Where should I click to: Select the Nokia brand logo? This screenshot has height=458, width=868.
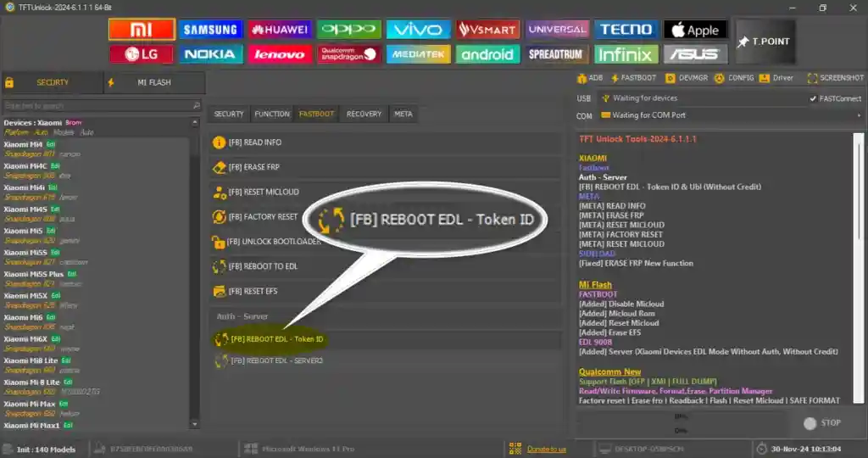click(x=210, y=54)
